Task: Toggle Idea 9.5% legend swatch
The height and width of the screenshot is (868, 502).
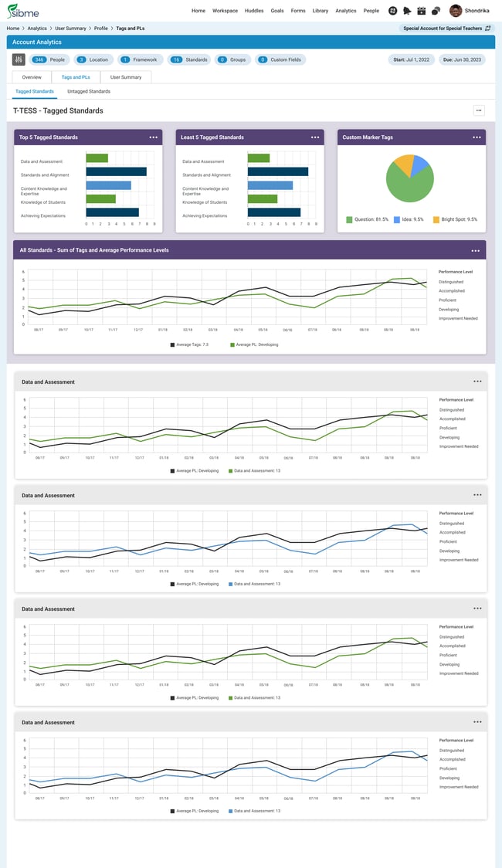Action: [x=397, y=220]
